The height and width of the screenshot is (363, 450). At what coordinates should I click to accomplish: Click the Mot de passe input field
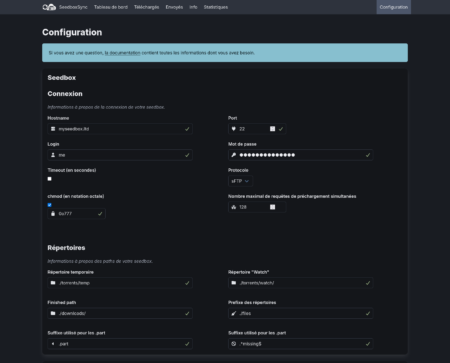pos(301,155)
